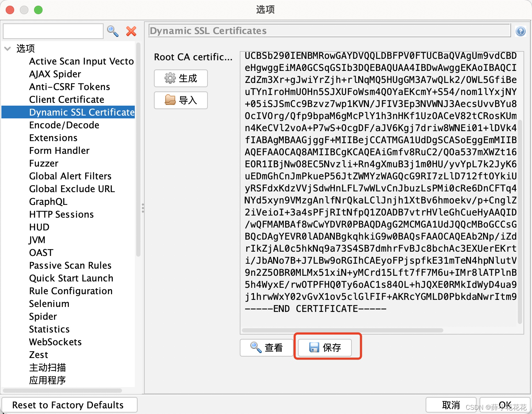
Task: Open the Client Certificate settings
Action: coord(66,100)
